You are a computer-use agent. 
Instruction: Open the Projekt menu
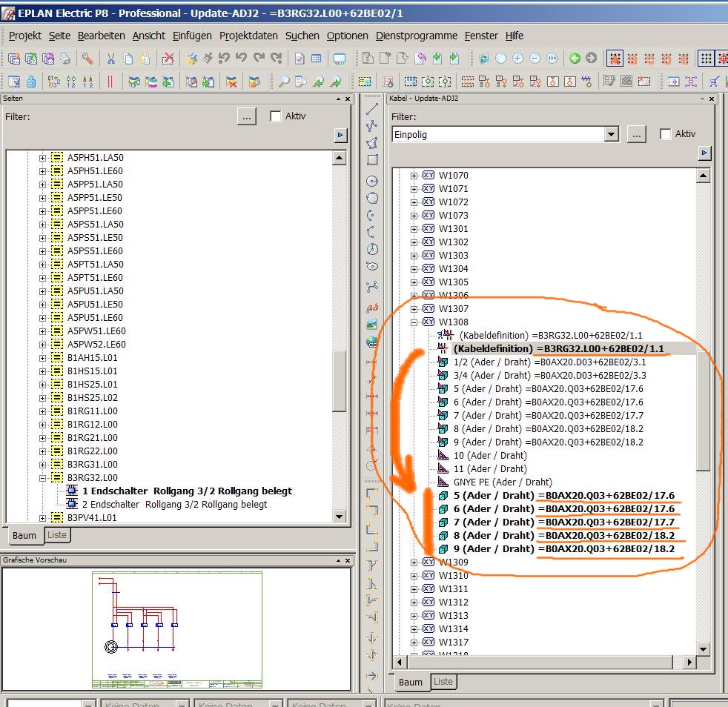(25, 36)
